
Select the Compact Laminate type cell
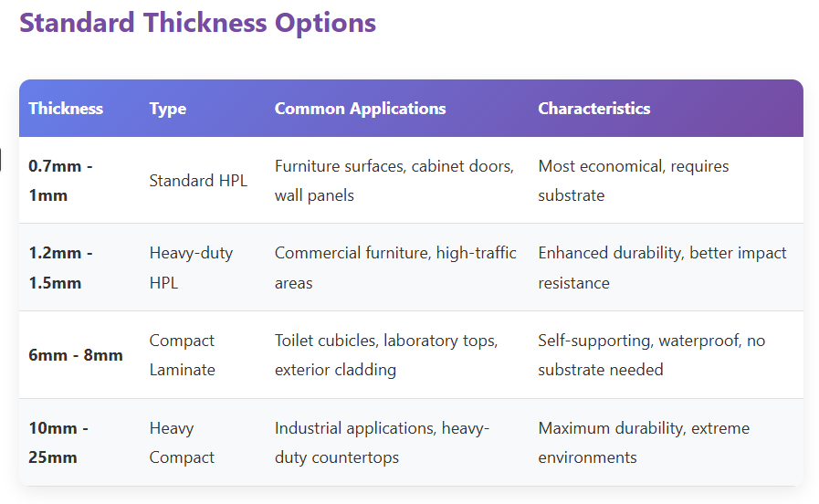click(x=183, y=355)
